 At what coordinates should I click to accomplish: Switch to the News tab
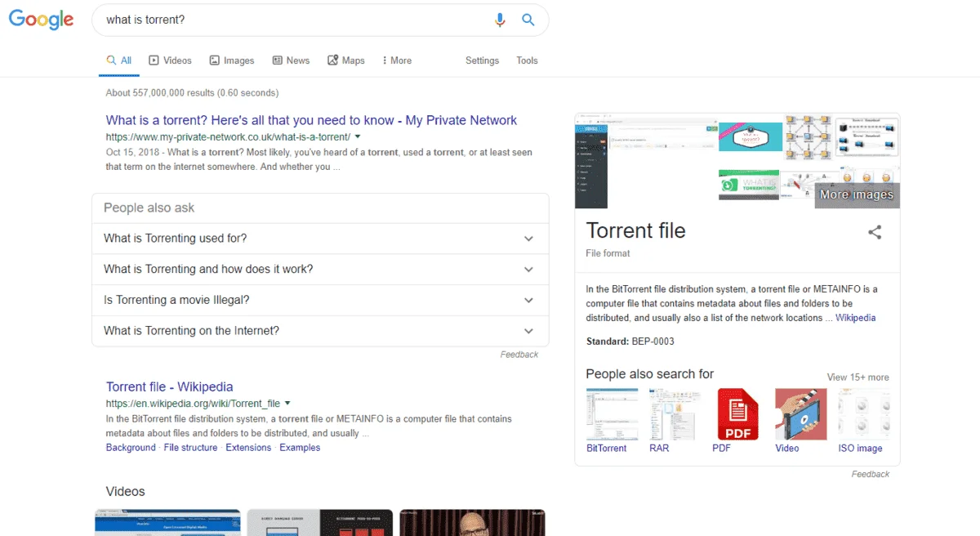(x=291, y=60)
